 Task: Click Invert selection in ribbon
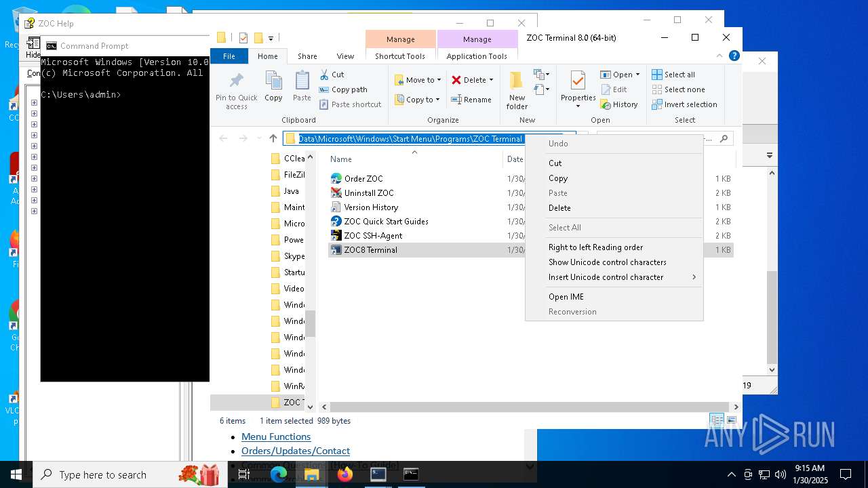coord(684,104)
